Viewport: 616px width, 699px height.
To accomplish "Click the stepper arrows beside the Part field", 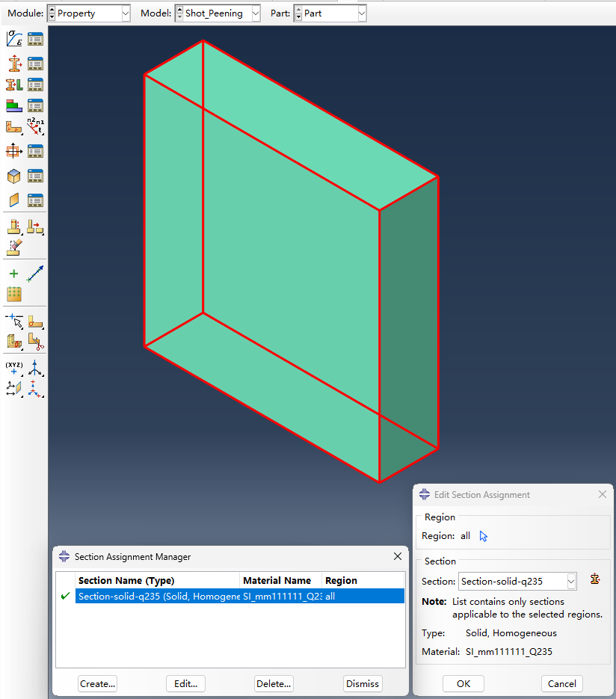I will pos(298,13).
